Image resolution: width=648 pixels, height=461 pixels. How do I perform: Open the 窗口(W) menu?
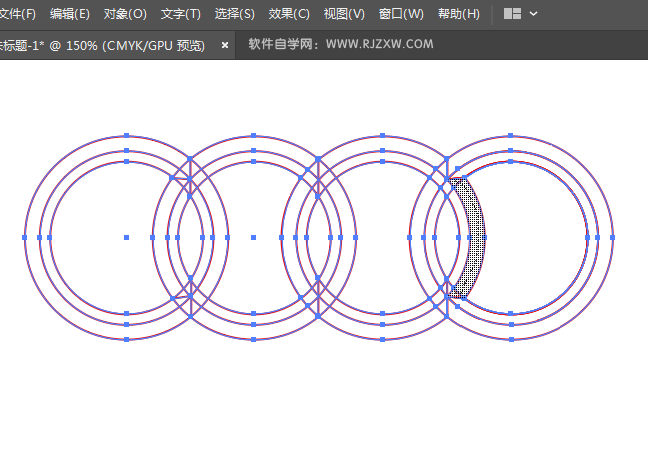pos(401,14)
